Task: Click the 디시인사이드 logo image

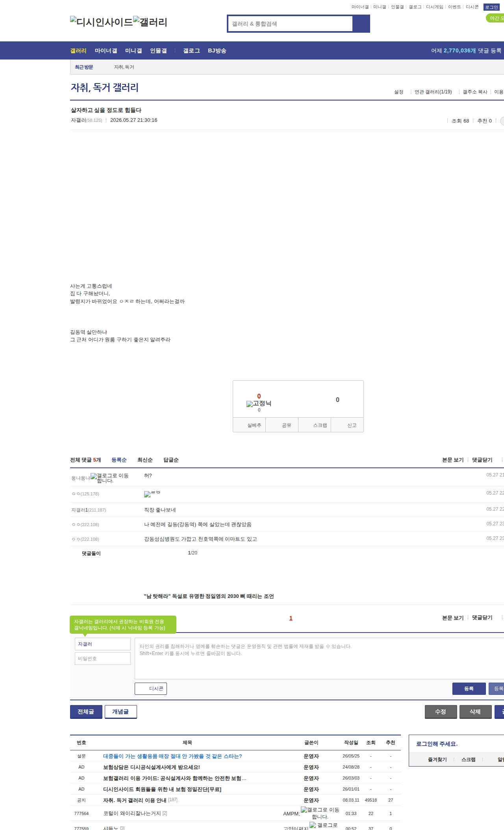Action: (102, 22)
